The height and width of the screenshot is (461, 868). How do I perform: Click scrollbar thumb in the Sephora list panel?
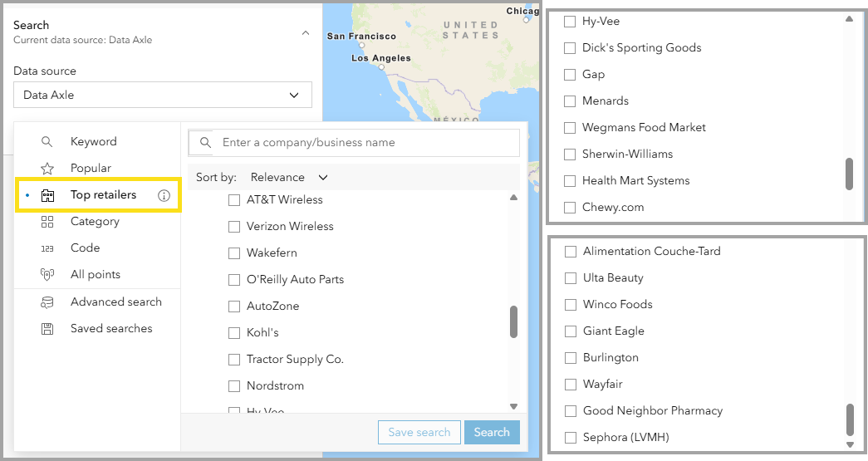pos(851,419)
